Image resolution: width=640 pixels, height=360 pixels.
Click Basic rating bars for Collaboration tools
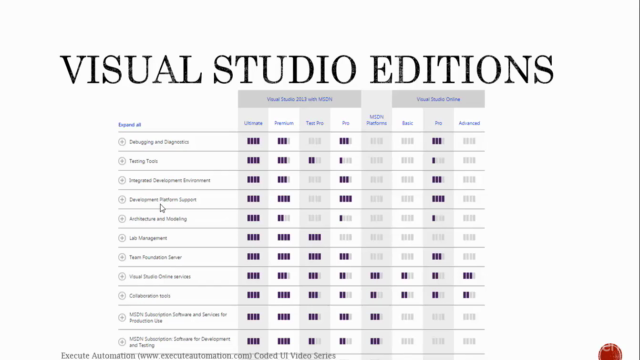point(407,295)
